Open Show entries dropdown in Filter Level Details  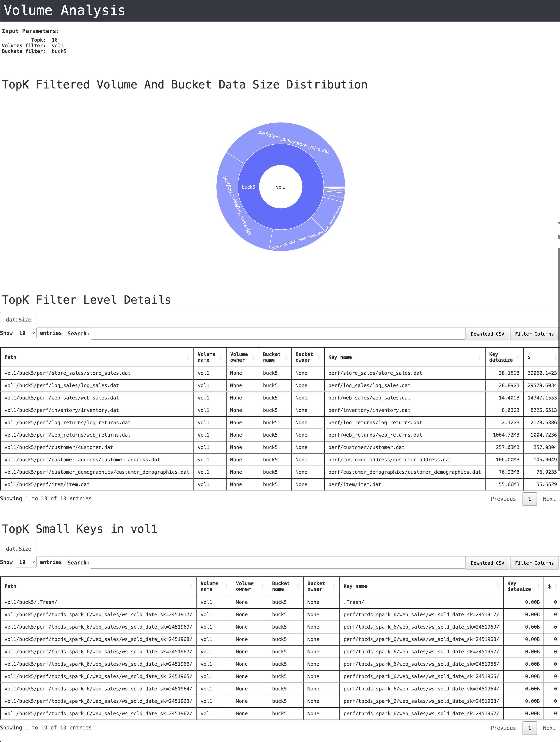[26, 333]
